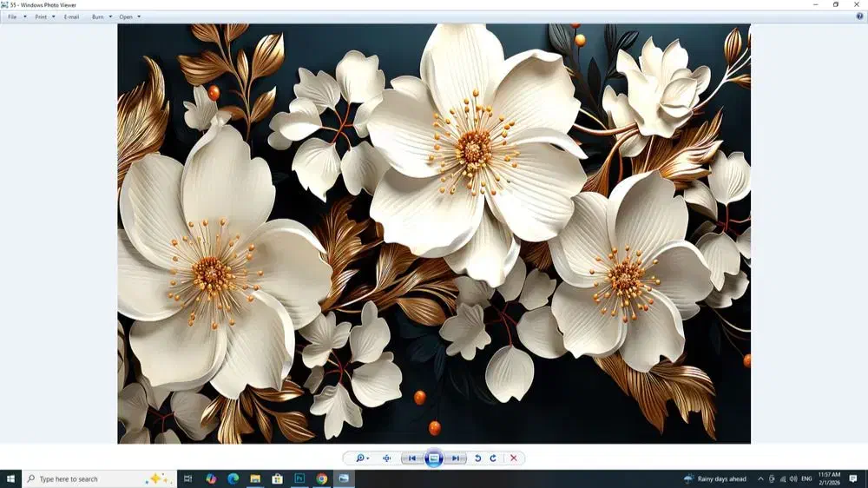
Task: Delete the current photo
Action: [x=514, y=458]
